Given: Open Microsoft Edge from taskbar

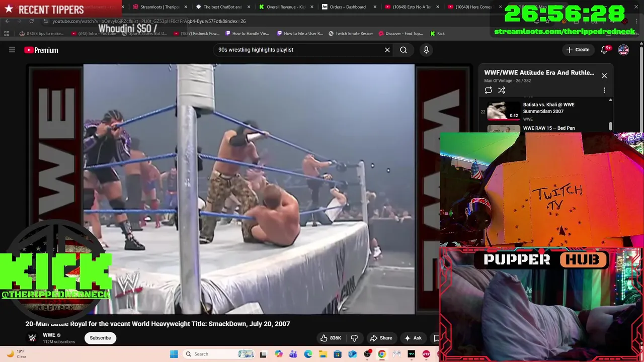Looking at the screenshot, I should (308, 354).
